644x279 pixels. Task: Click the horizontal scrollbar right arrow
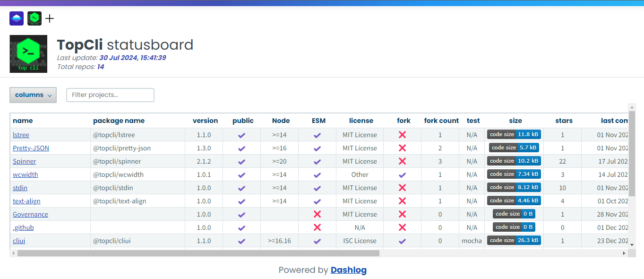click(x=624, y=253)
